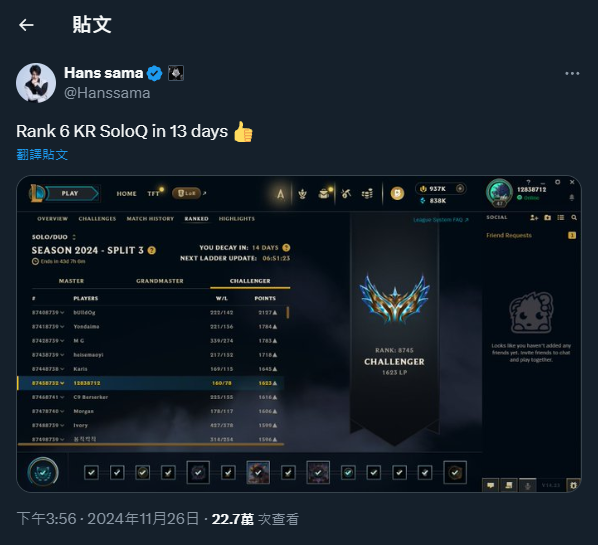Click the teal checked mission box
Screen dimensions: 598x545
(348, 473)
